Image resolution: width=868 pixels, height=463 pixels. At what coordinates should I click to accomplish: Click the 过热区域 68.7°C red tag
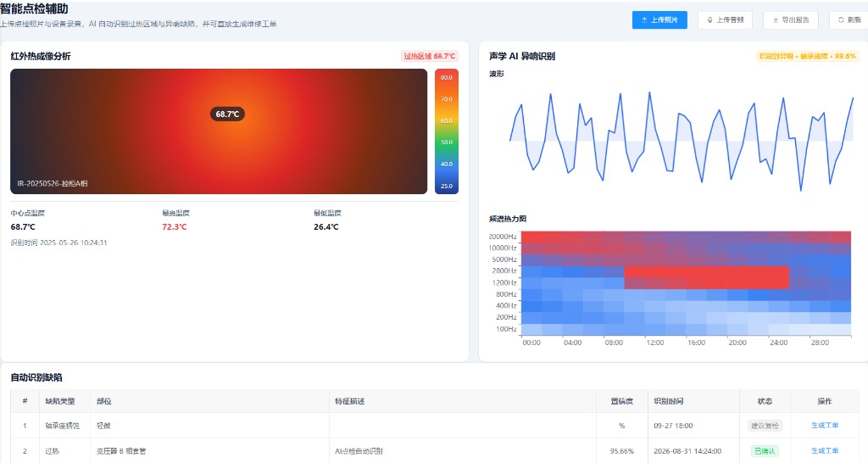(x=430, y=56)
